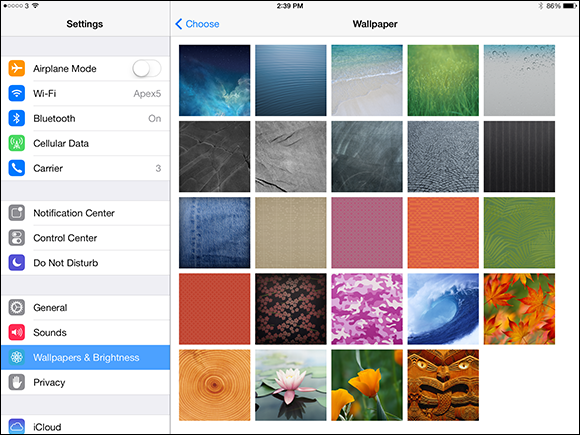The image size is (580, 435).
Task: Pick the pink camouflage wallpaper
Action: click(367, 309)
